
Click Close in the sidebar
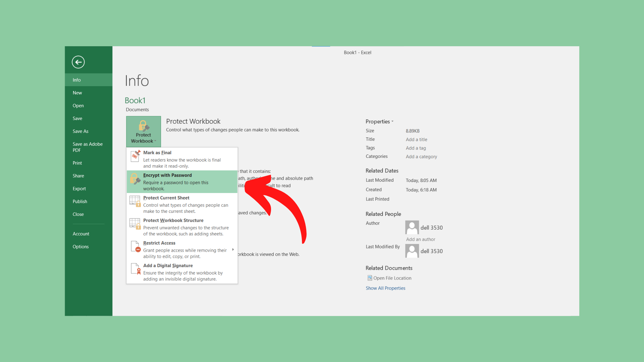[x=89, y=214]
